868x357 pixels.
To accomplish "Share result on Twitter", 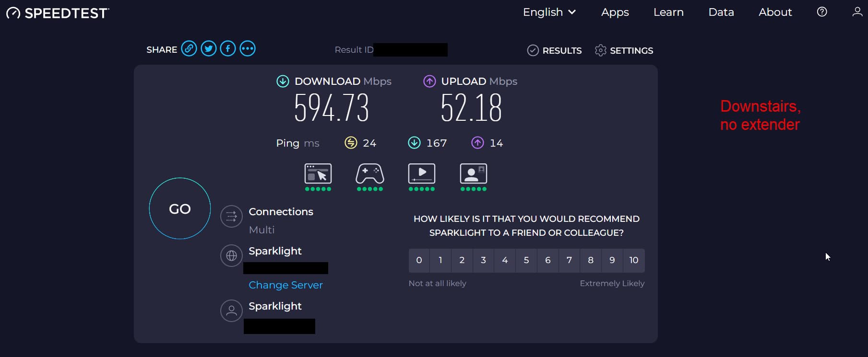I will tap(209, 49).
